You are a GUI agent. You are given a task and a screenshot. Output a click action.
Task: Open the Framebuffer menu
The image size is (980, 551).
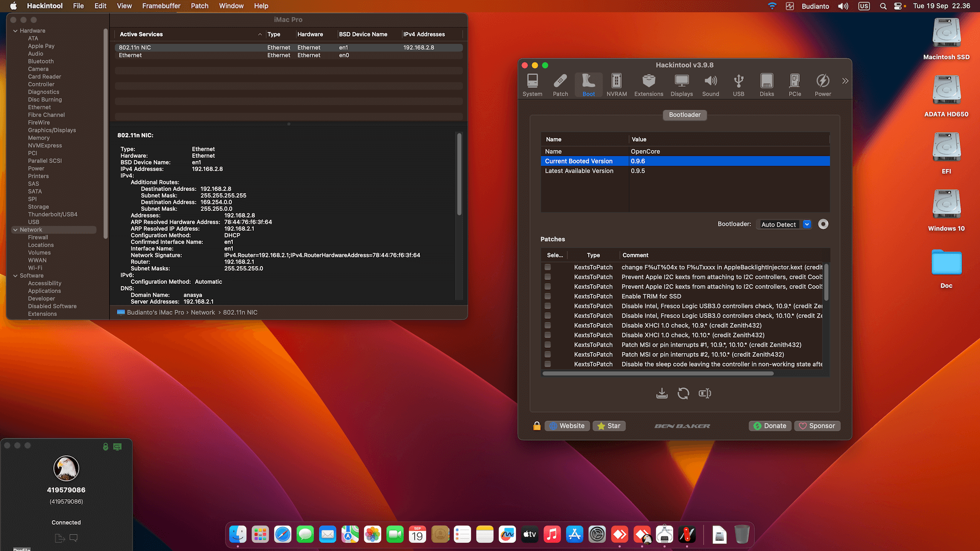161,6
